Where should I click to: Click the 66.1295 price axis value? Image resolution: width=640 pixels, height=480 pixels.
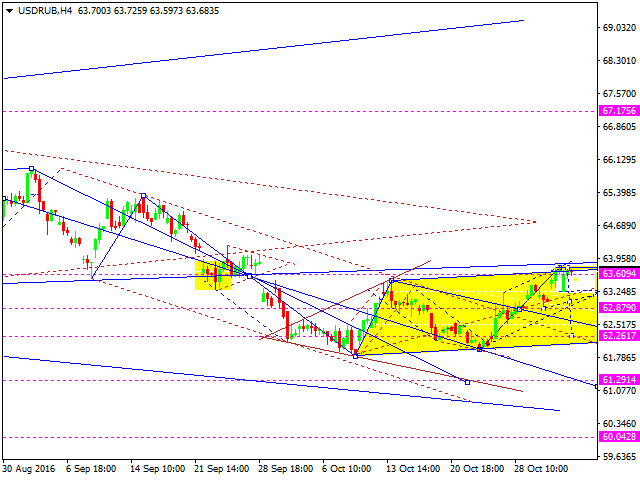[619, 160]
